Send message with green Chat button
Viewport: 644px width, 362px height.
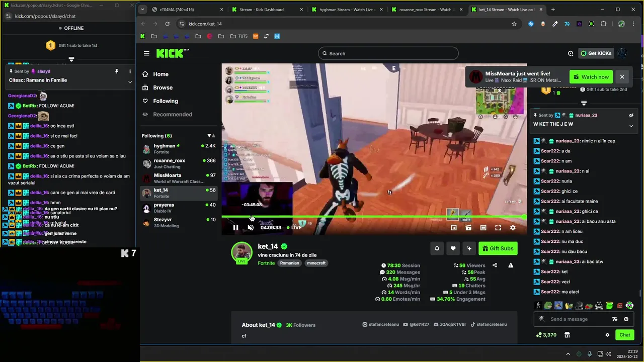[624, 335]
